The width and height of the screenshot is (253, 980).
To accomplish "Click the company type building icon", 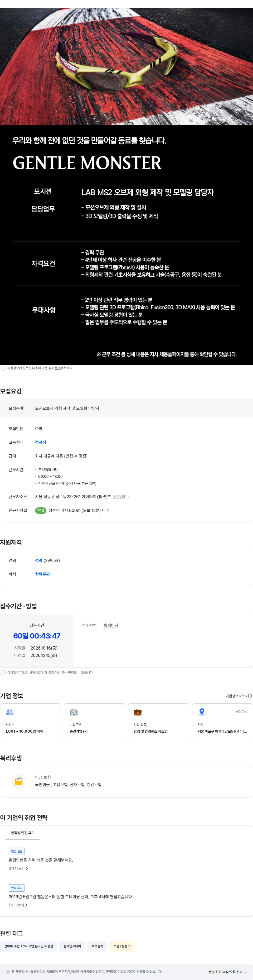I will pos(74,712).
